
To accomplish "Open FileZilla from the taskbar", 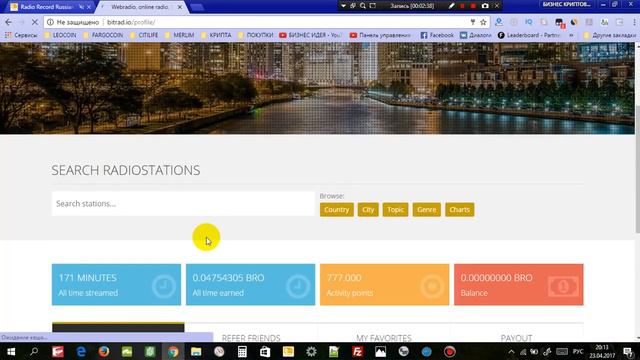I will click(357, 351).
